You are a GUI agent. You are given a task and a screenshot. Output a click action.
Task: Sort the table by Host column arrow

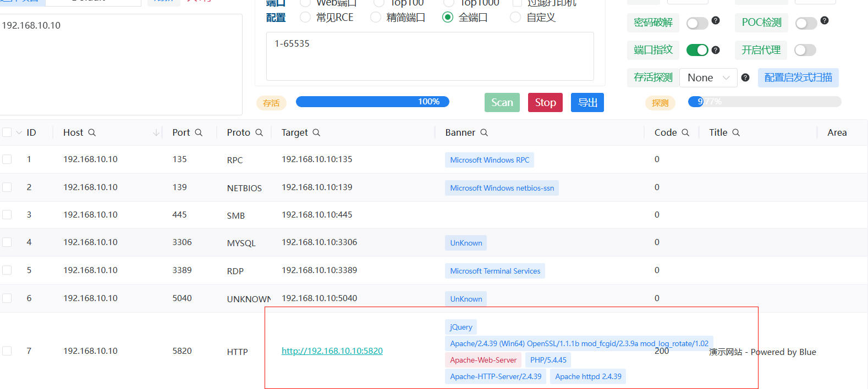[x=156, y=132]
